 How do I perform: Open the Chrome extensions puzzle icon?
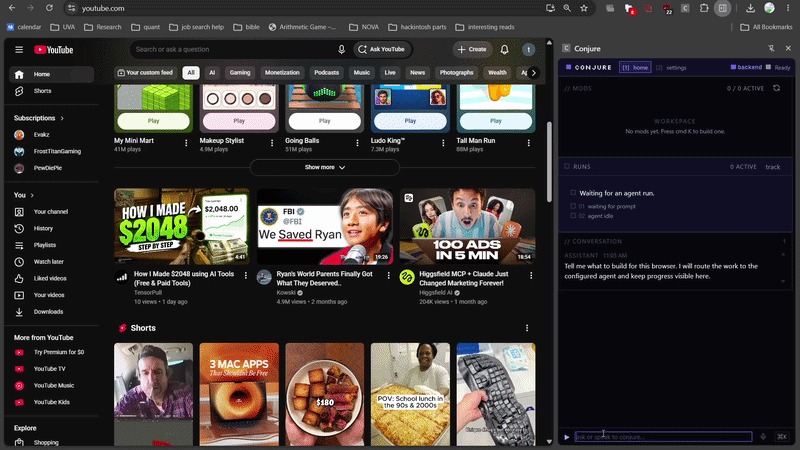[x=704, y=8]
